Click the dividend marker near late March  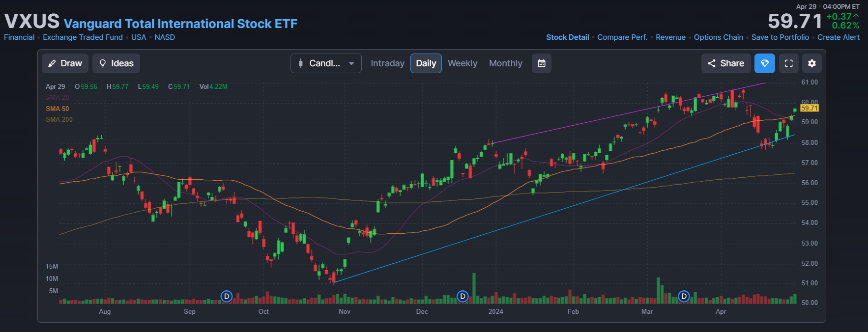(684, 296)
